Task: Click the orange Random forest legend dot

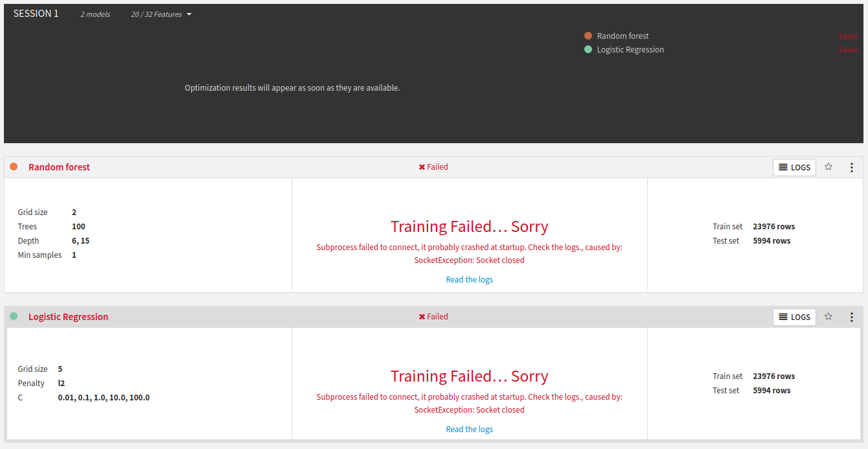Action: click(588, 36)
